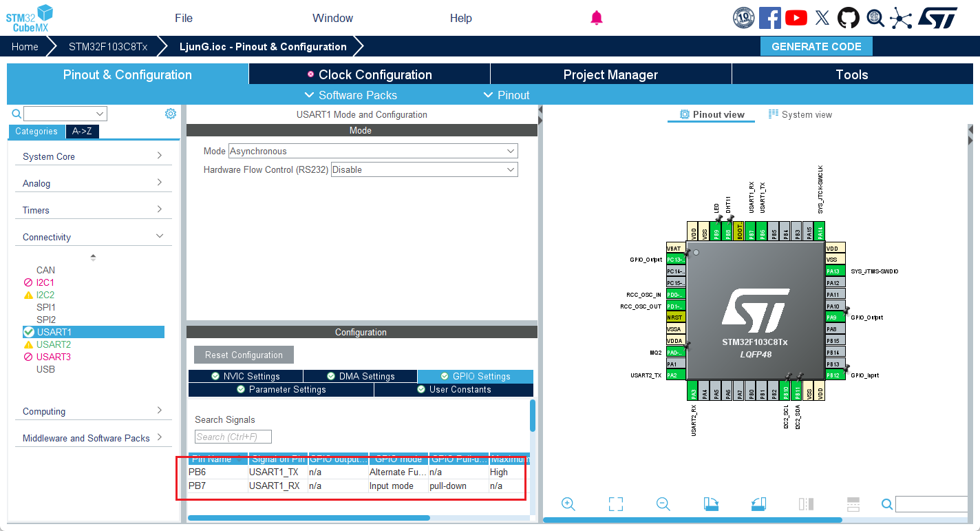The height and width of the screenshot is (531, 980).
Task: Open the User Constants tab
Action: click(x=454, y=389)
